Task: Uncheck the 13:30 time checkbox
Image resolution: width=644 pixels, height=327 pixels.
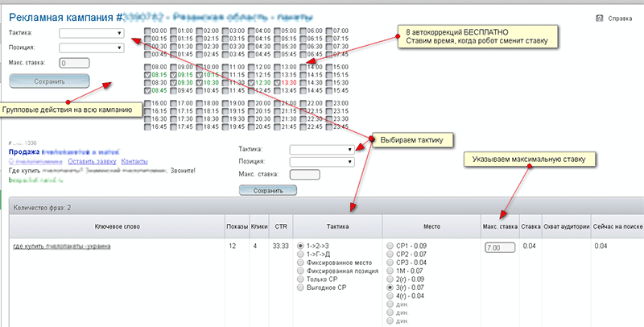Action: click(x=278, y=83)
